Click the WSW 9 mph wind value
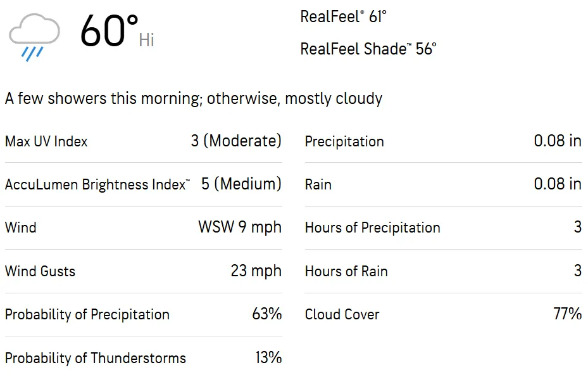Screen dimensions: 588x377 click(240, 227)
